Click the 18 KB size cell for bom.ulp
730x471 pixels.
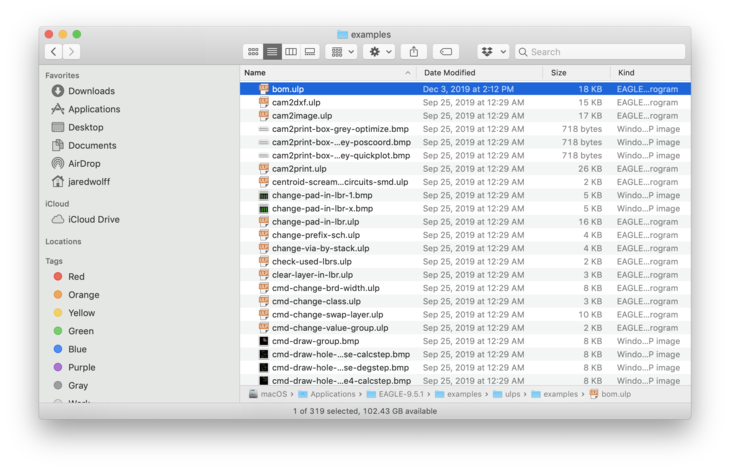[x=590, y=89]
